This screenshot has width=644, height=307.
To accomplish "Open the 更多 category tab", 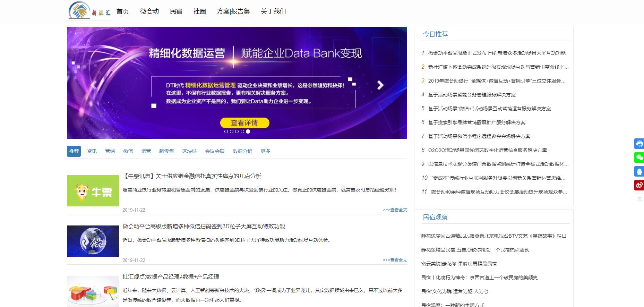I will click(x=265, y=151).
